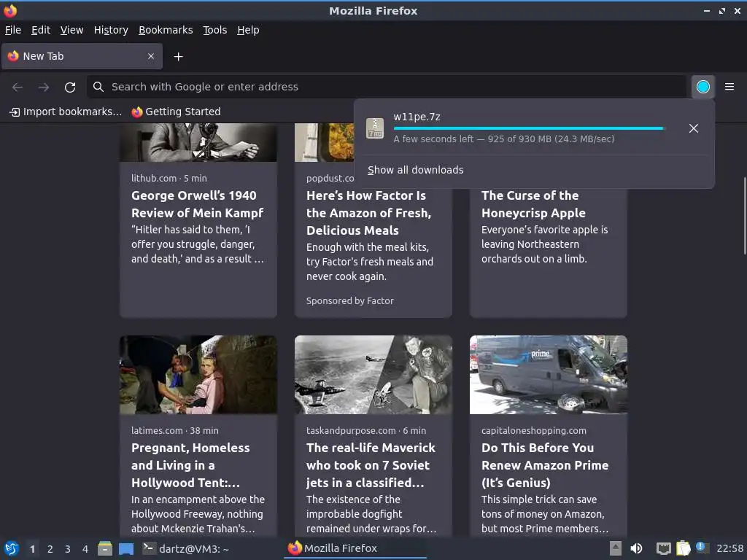
Task: Click the George Orwell article thumbnail
Action: point(198,142)
